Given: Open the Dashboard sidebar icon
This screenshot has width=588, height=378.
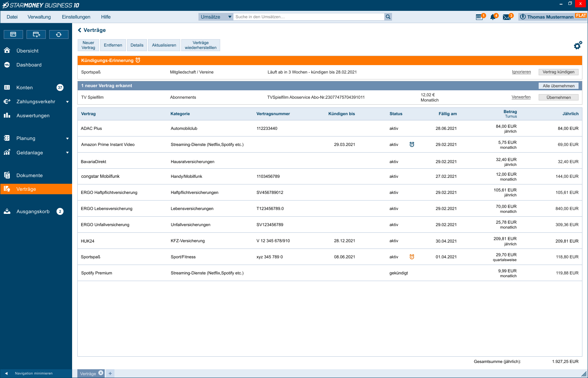Looking at the screenshot, I should pyautogui.click(x=7, y=65).
